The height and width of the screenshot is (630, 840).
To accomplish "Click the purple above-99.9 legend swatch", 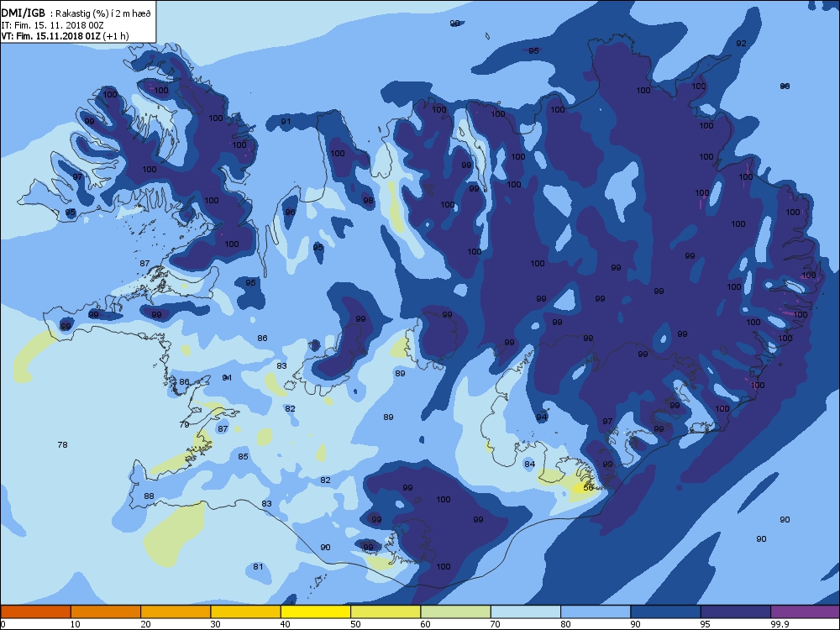I will pyautogui.click(x=806, y=612).
